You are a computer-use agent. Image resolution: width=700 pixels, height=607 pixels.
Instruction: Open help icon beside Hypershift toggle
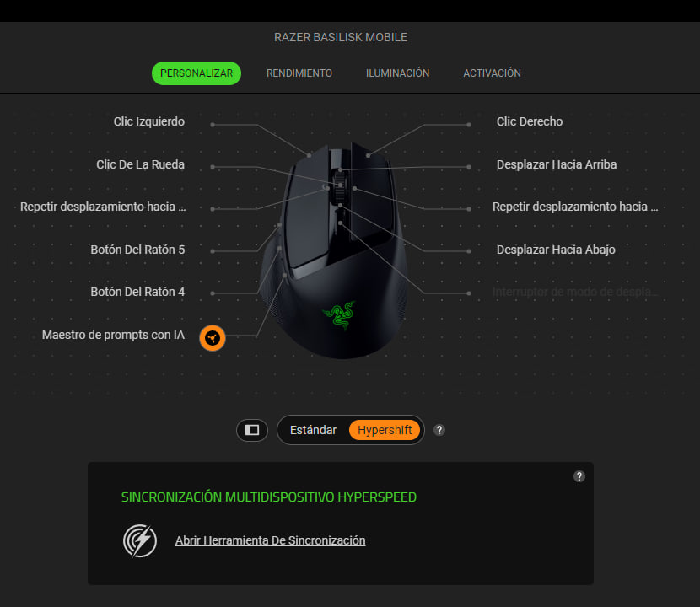(x=439, y=430)
